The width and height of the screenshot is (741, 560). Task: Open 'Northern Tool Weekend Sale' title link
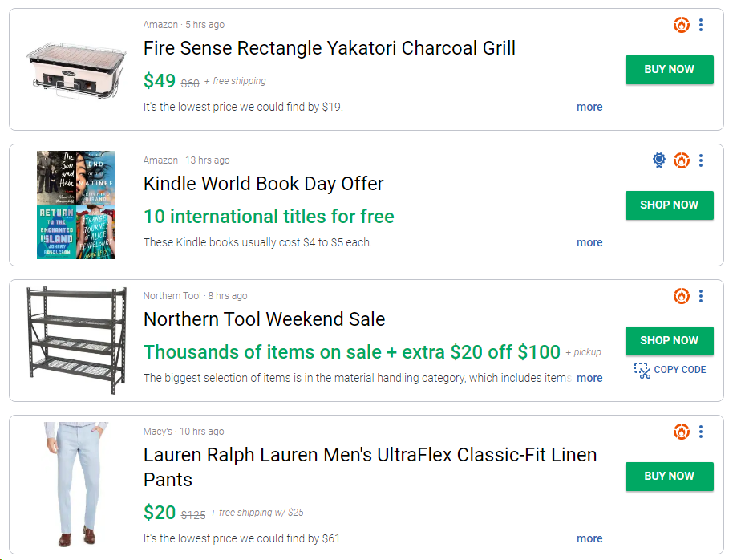pos(264,319)
